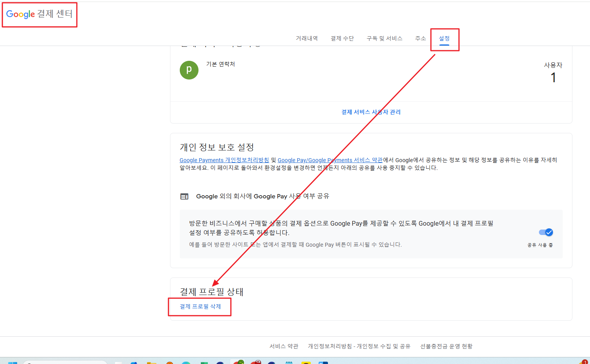This screenshot has height=364, width=590.
Task: Disable Google Pay usage sharing toggle
Action: tap(545, 232)
